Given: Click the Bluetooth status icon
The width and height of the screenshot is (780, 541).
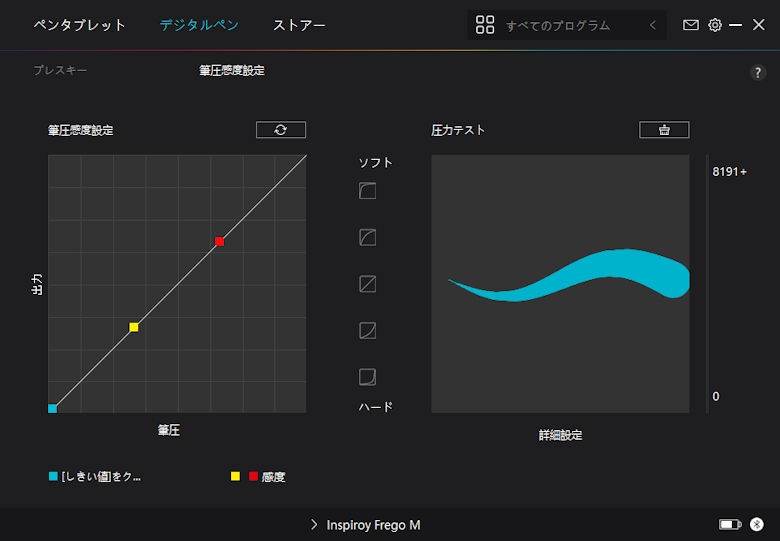Looking at the screenshot, I should pyautogui.click(x=757, y=524).
